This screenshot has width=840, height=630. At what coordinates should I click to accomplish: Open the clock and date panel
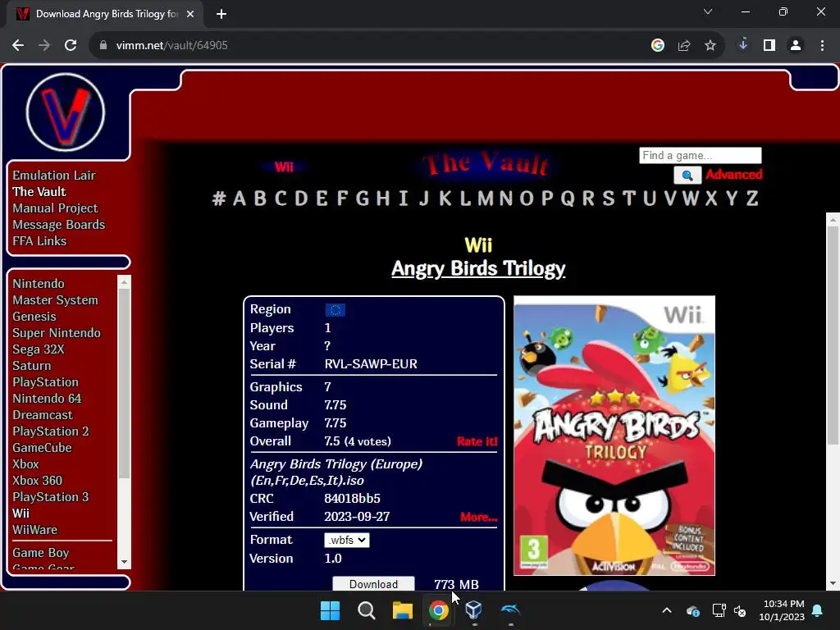coord(782,610)
